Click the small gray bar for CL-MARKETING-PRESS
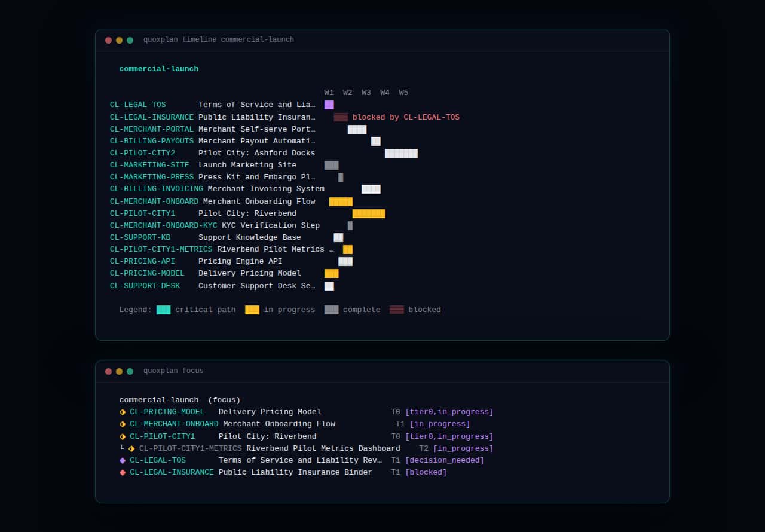 tap(341, 177)
